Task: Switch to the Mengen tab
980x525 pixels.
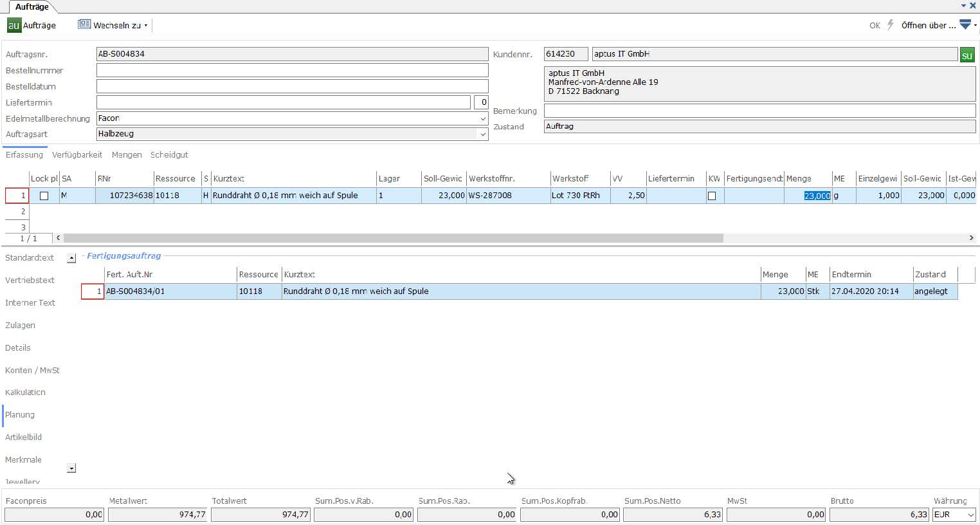Action: coord(127,155)
